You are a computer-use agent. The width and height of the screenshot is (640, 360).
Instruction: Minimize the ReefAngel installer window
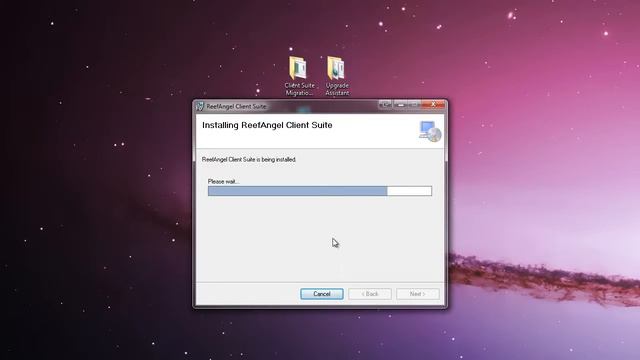[x=401, y=105]
